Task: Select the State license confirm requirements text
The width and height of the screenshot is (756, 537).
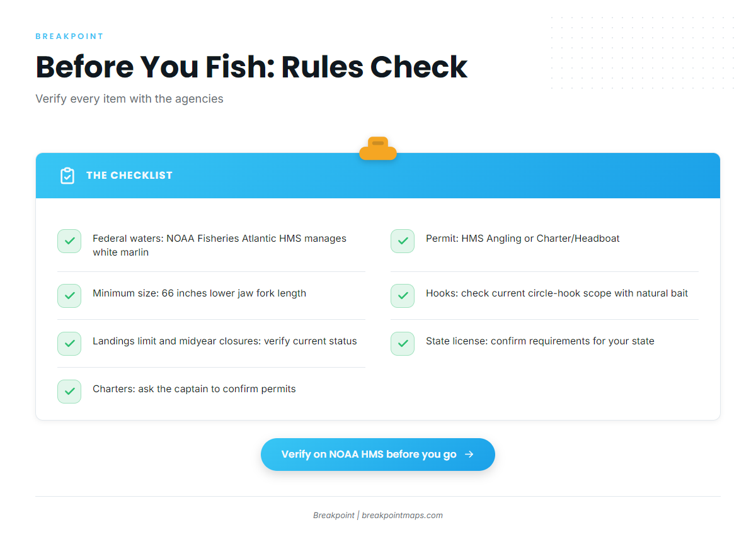Action: 540,341
